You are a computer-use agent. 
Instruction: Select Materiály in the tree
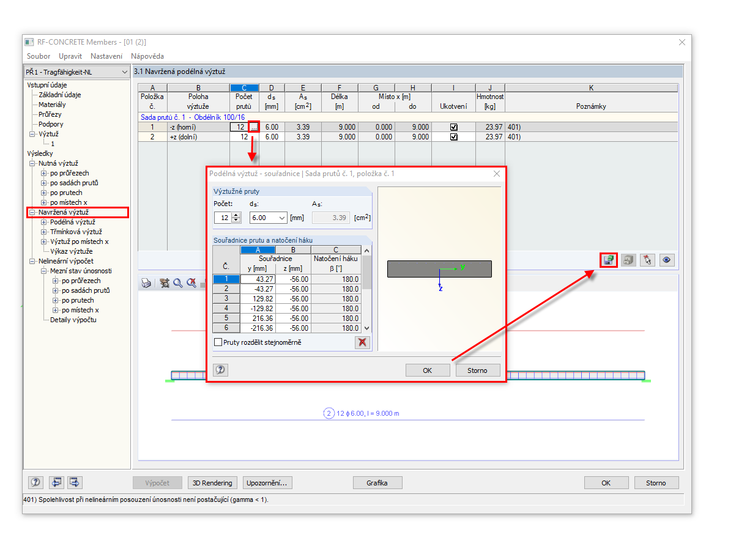(52, 105)
